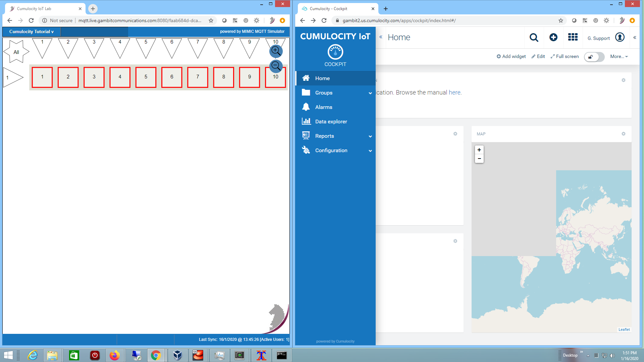Click red square device 1
This screenshot has width=644, height=362.
[42, 77]
